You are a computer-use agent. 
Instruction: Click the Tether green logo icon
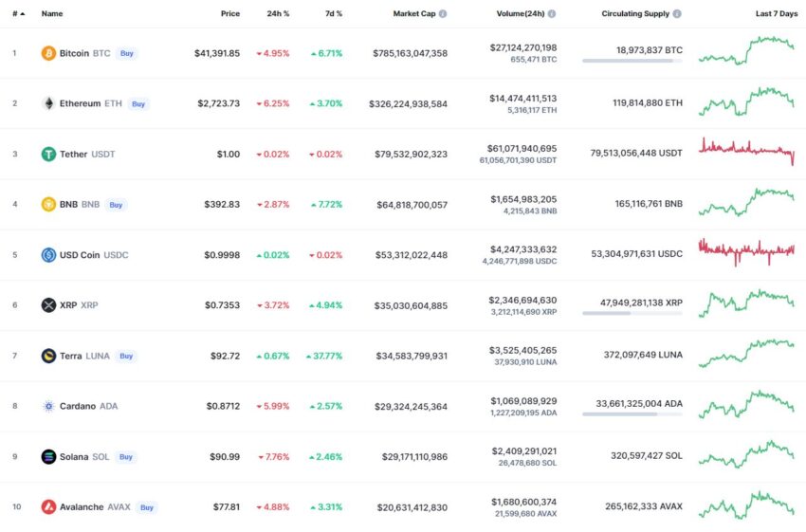[x=48, y=154]
